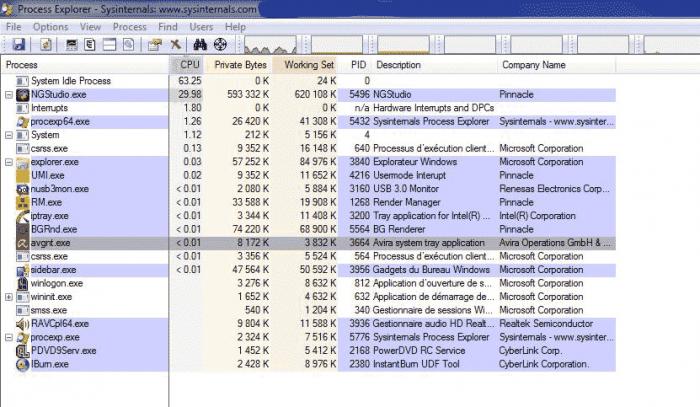Click the 593 332 K private bytes value
700x407 pixels.
[x=248, y=95]
